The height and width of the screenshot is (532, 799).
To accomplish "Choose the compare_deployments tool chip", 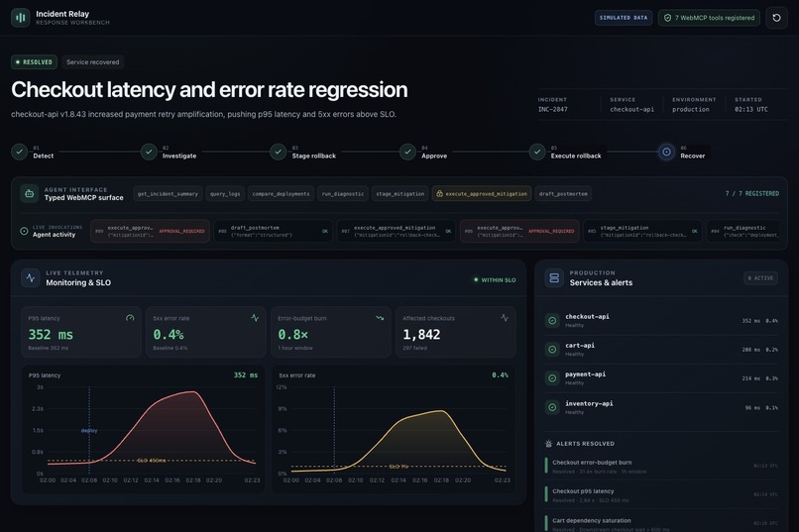I will pyautogui.click(x=281, y=194).
